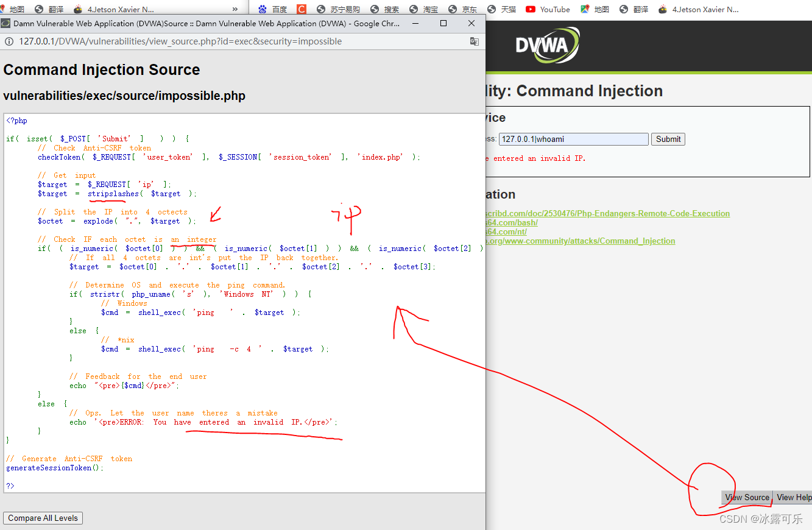This screenshot has width=812, height=530.
Task: Click the '// Generate Anti-CSRF token' comment
Action: click(69, 459)
